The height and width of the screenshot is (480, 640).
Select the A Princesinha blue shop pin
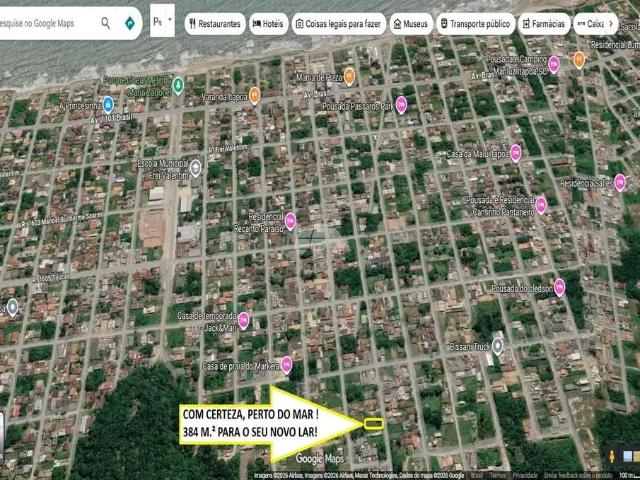[108, 105]
